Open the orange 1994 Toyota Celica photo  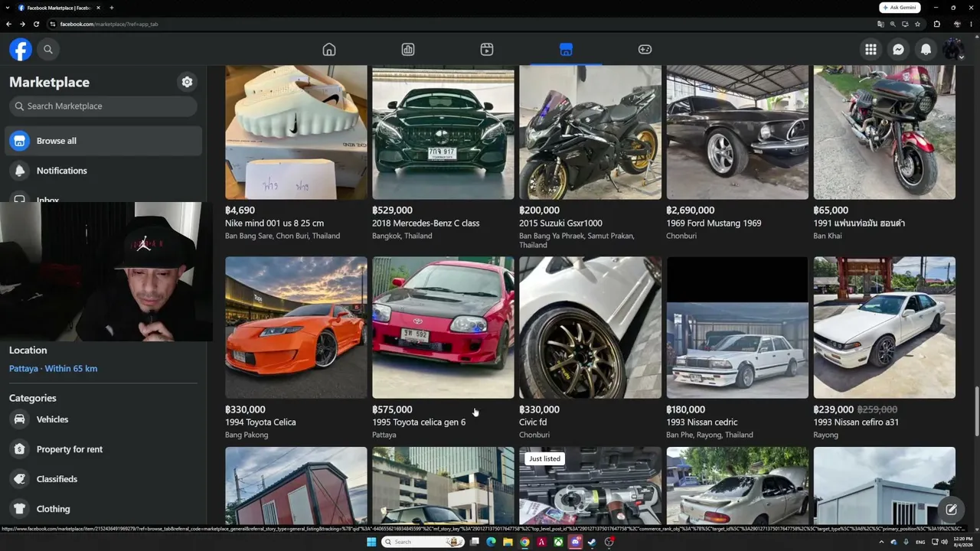click(296, 328)
